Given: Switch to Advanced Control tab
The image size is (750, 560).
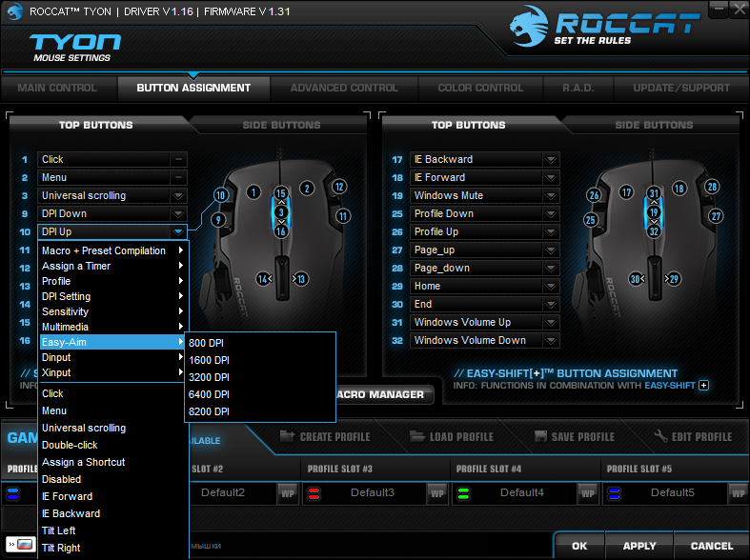Looking at the screenshot, I should (x=344, y=88).
